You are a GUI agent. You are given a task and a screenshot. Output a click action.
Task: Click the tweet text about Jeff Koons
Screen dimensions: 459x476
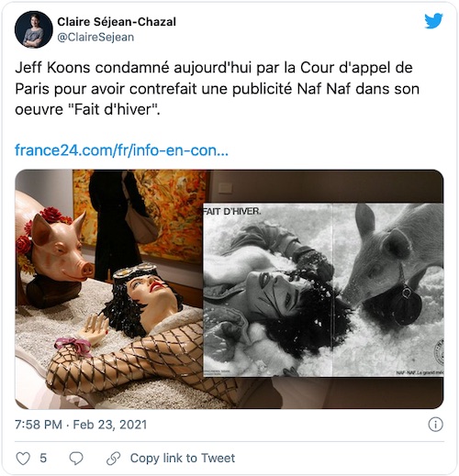pyautogui.click(x=217, y=89)
